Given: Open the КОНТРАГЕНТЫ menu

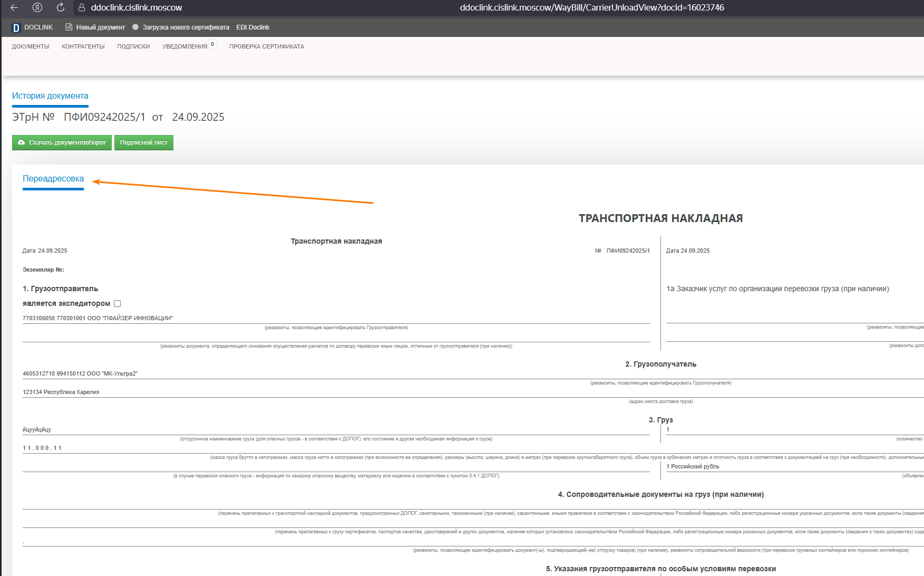Looking at the screenshot, I should 83,46.
